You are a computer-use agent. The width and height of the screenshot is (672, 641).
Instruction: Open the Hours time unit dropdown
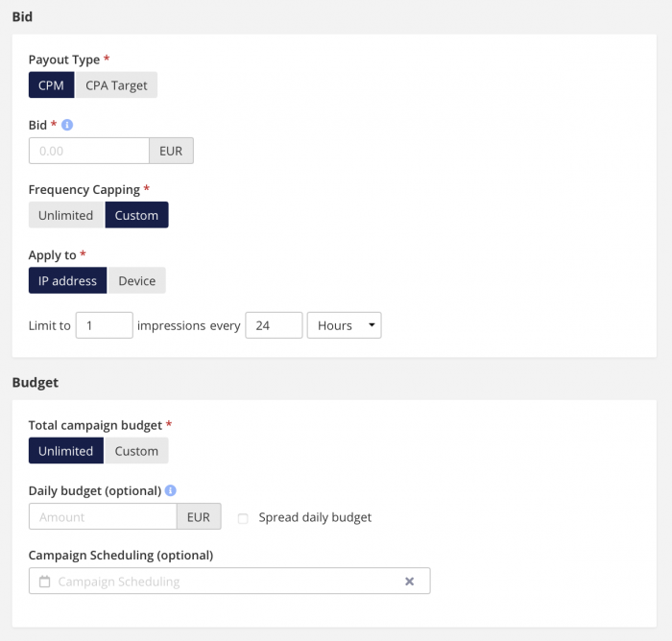[x=344, y=325]
